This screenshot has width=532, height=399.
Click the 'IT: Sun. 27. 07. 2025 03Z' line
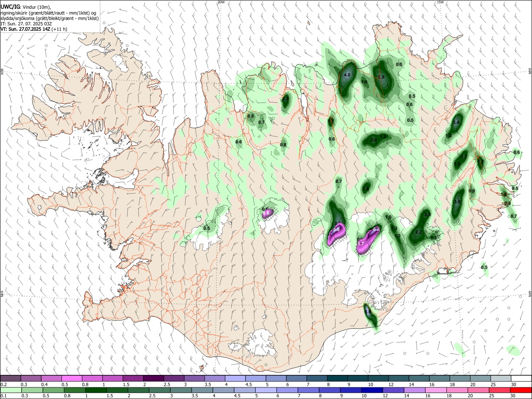point(26,24)
